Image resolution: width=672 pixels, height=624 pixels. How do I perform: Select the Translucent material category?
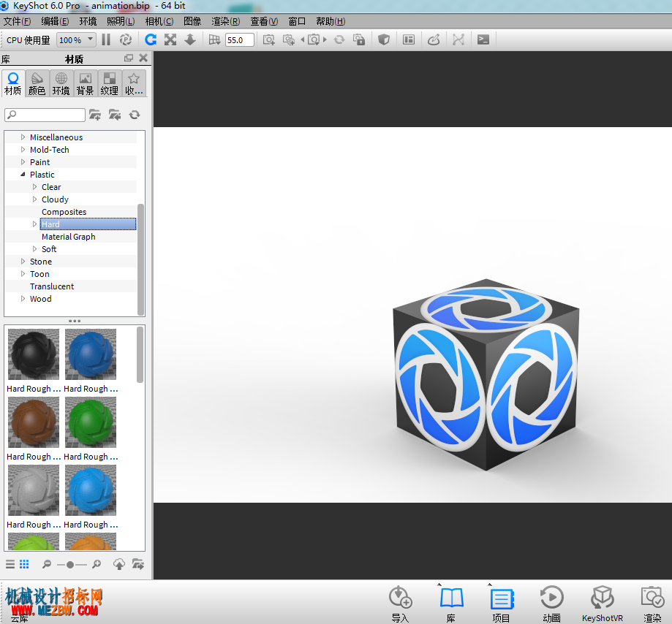52,286
